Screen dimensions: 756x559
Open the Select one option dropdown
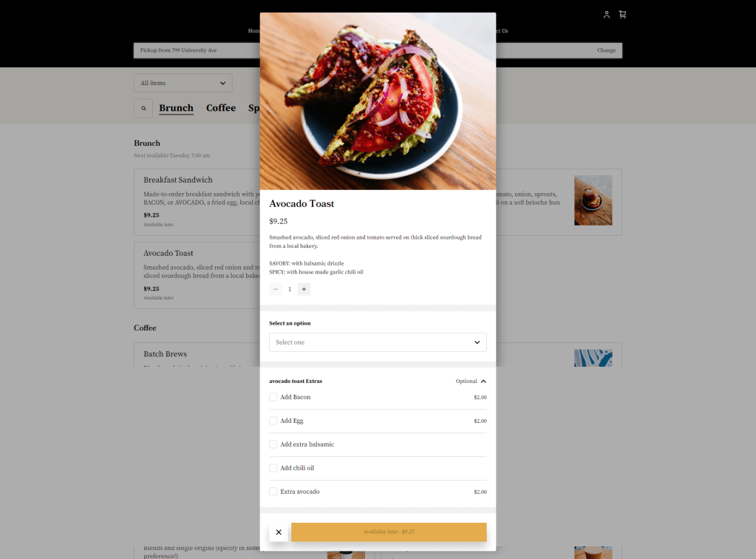point(378,342)
